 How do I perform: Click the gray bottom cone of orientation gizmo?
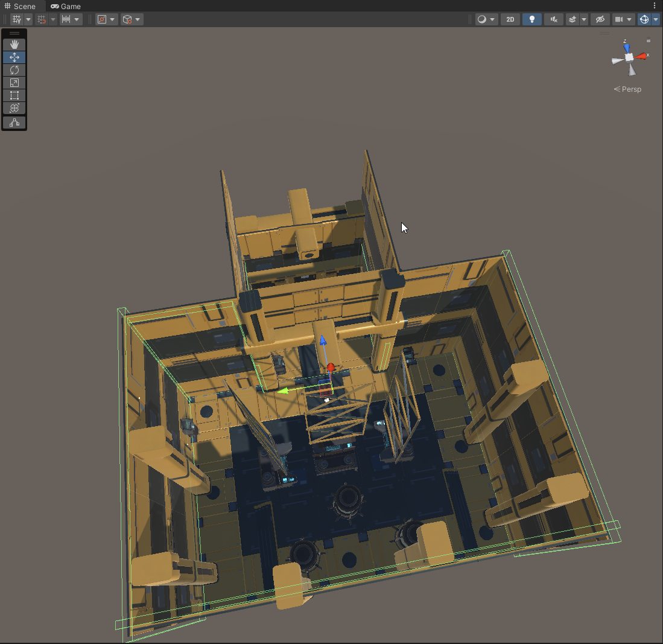click(x=632, y=69)
